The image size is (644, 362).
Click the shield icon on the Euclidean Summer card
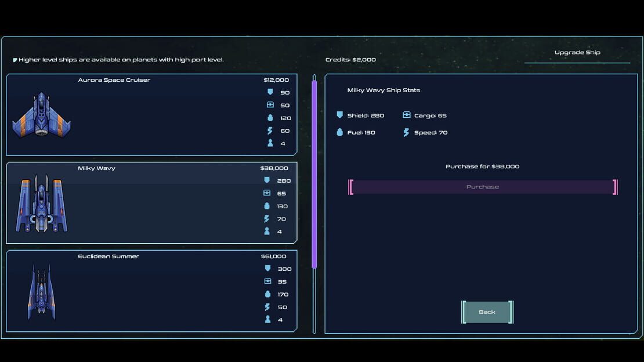pos(268,269)
